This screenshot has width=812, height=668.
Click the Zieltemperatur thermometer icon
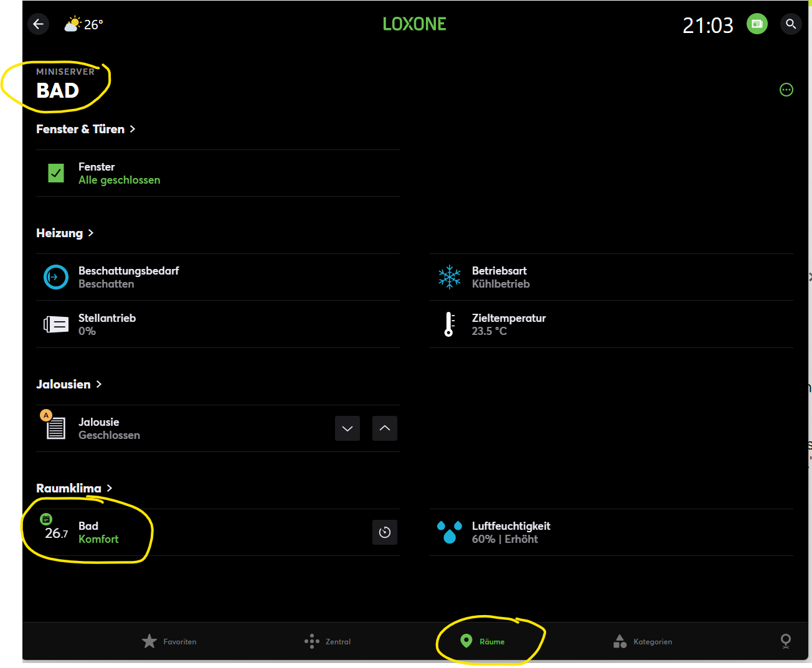pyautogui.click(x=449, y=324)
